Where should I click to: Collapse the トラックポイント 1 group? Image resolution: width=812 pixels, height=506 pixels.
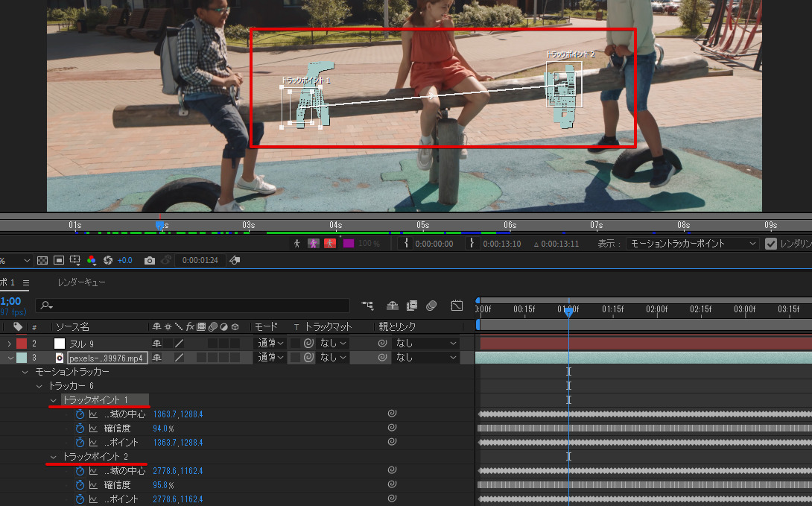(54, 400)
